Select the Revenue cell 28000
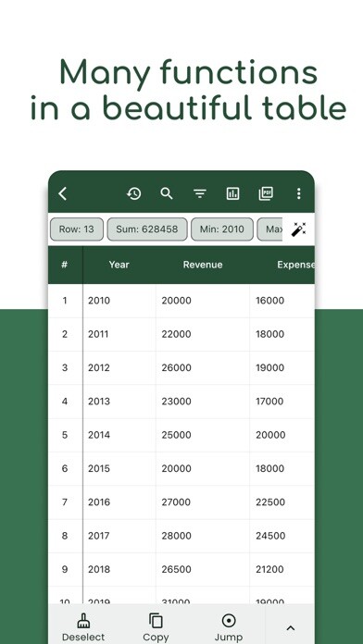This screenshot has height=644, width=363. click(203, 536)
